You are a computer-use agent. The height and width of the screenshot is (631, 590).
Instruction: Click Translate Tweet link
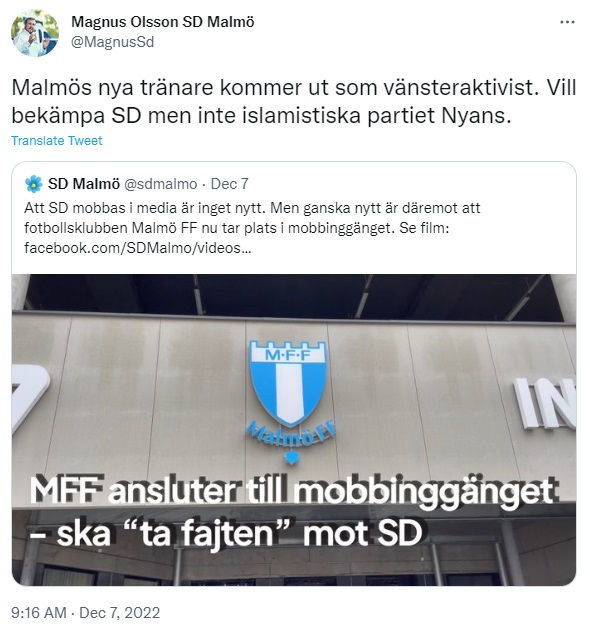coord(57,140)
